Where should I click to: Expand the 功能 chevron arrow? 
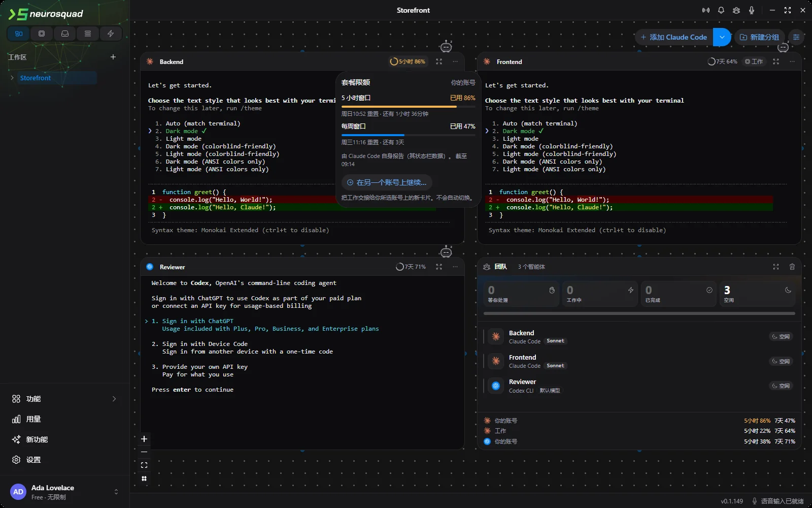pos(114,399)
